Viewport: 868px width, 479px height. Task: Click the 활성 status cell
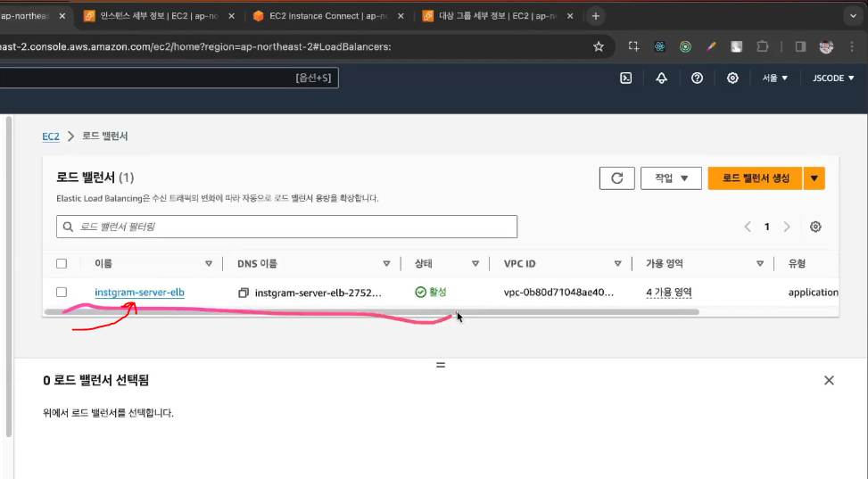tap(431, 292)
